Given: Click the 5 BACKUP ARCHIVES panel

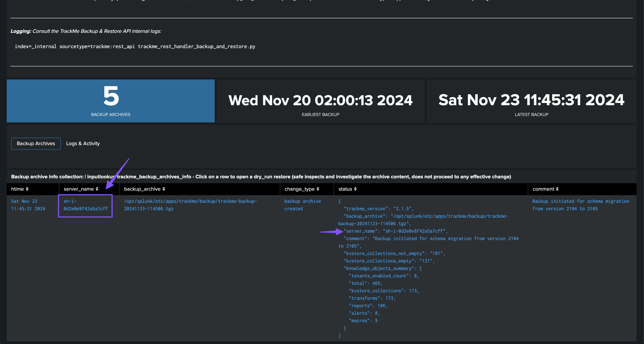Looking at the screenshot, I should (111, 101).
